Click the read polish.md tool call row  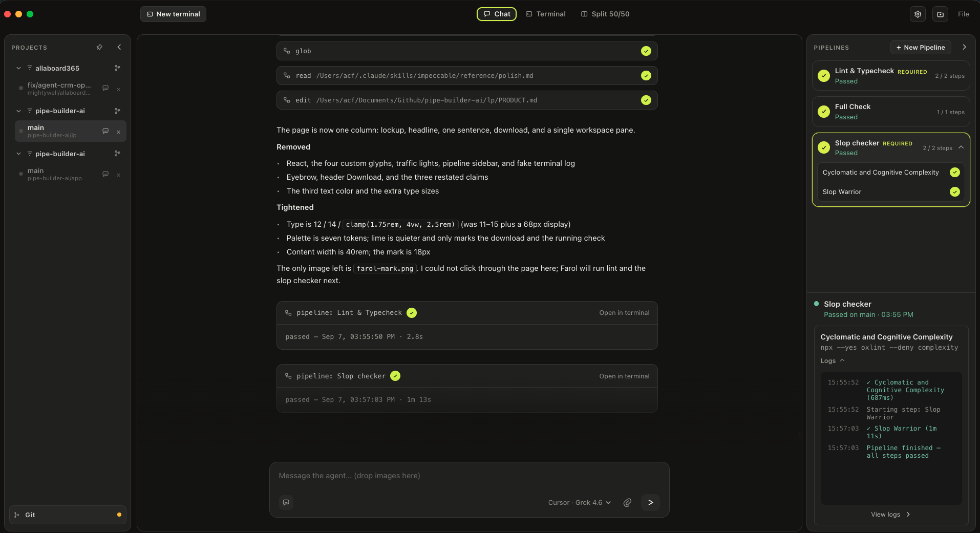point(467,76)
